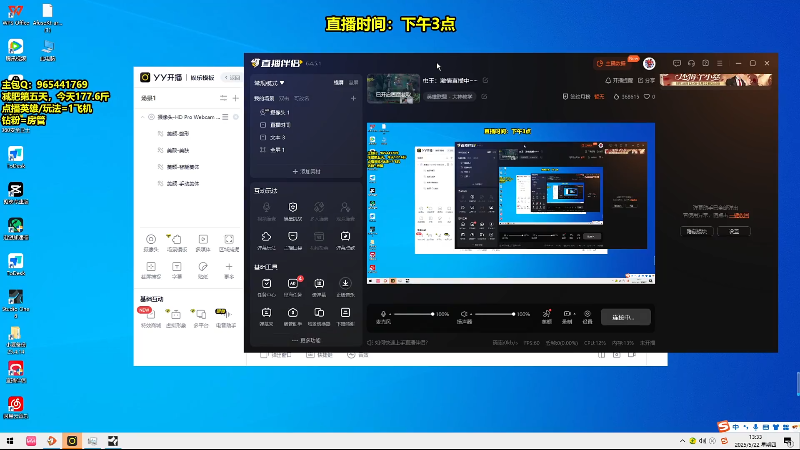Viewport: 800px width, 450px height.
Task: Edit the game category tag with pencil icon
Action: (484, 96)
